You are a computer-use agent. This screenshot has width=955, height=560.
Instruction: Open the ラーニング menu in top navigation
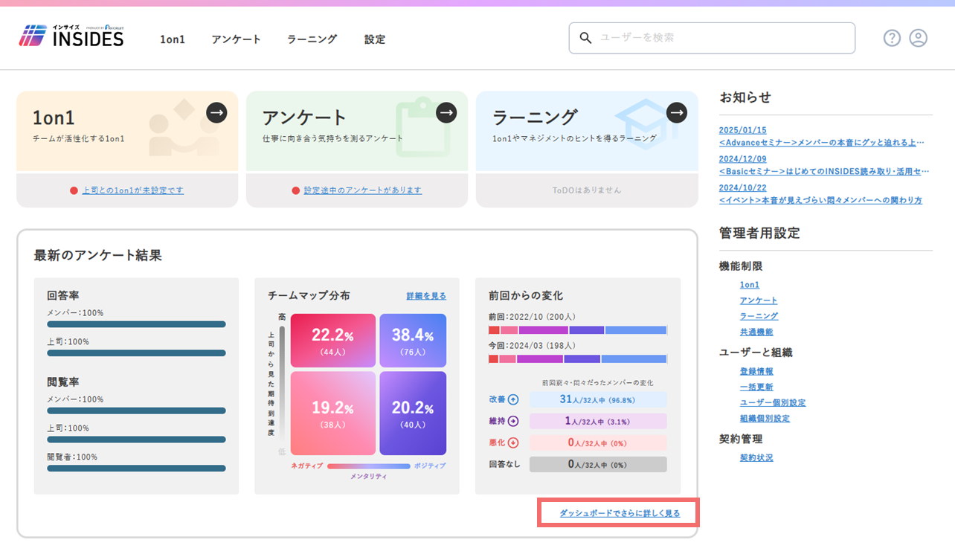pos(312,39)
